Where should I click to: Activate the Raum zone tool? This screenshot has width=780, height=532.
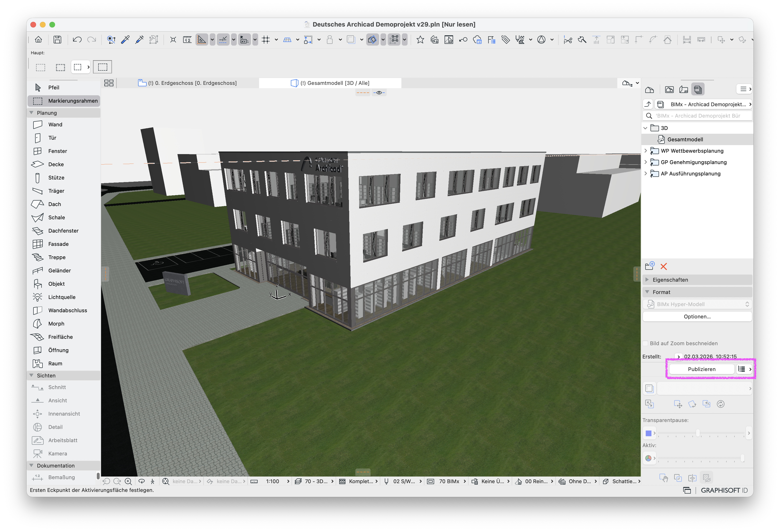click(x=63, y=364)
